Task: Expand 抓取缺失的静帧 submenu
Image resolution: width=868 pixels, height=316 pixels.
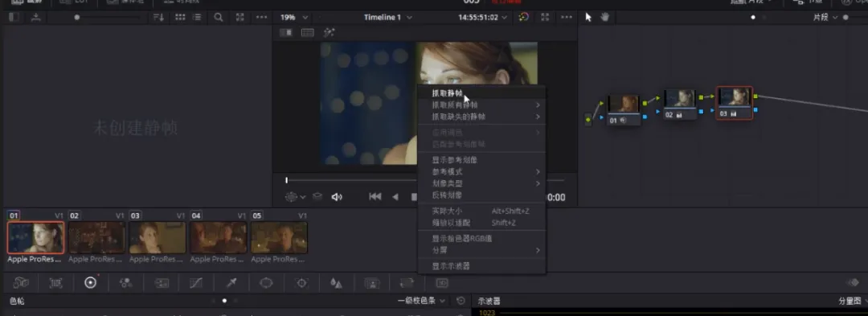Action: pos(481,117)
